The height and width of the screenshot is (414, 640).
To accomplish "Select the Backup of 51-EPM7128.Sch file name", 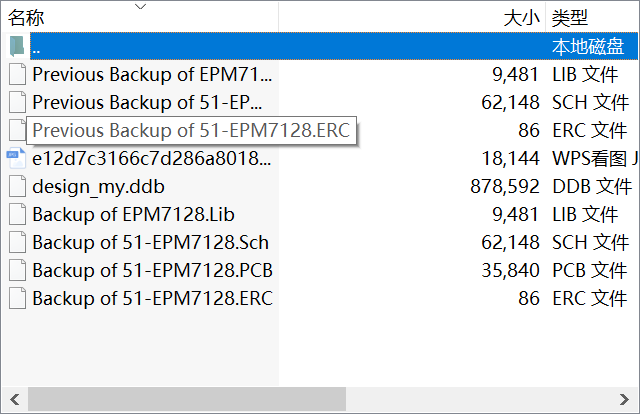I will [150, 242].
